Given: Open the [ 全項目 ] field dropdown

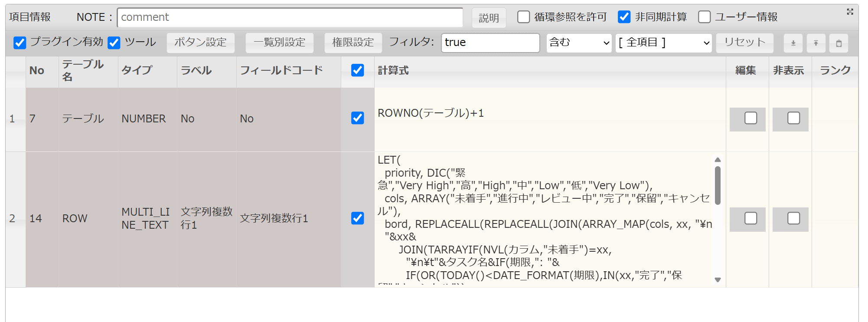Looking at the screenshot, I should point(664,43).
